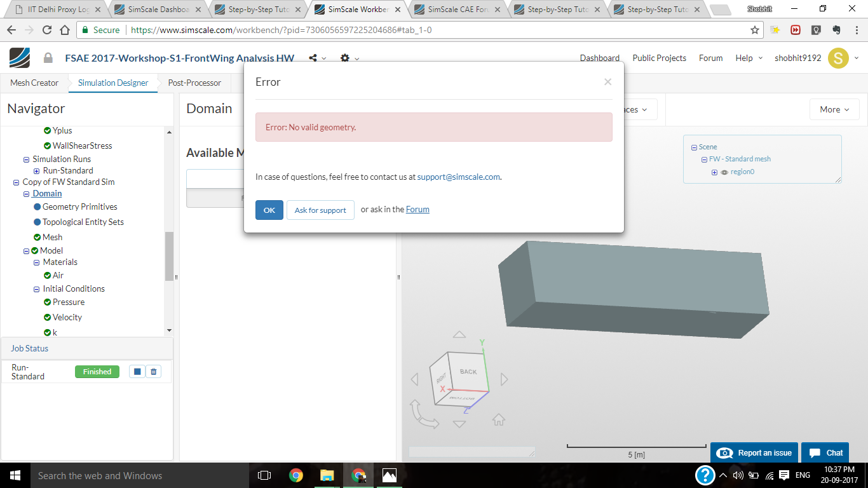Open Task View in taskbar
Screen dimensions: 868x488
[x=264, y=475]
